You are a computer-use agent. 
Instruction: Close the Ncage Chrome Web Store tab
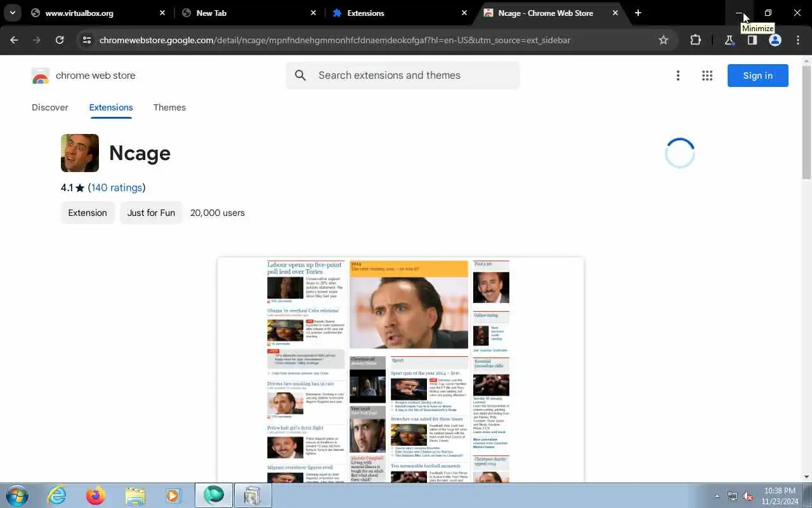coord(615,13)
